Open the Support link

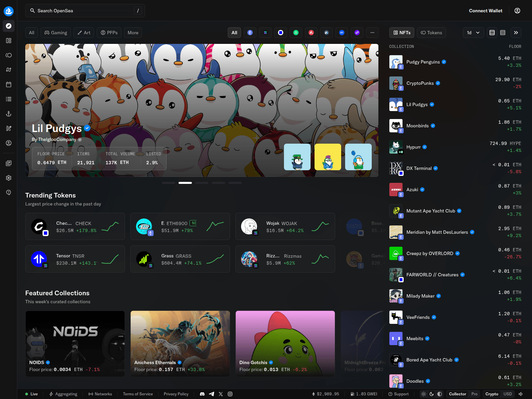click(398, 394)
